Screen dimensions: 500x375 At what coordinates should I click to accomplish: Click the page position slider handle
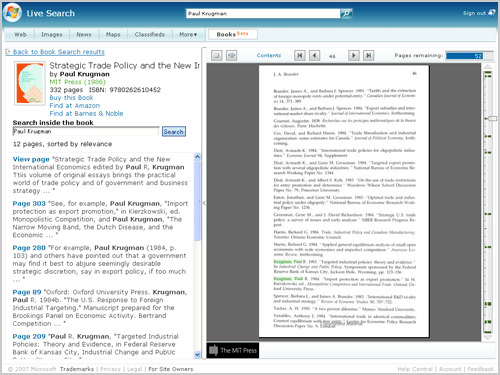(491, 119)
